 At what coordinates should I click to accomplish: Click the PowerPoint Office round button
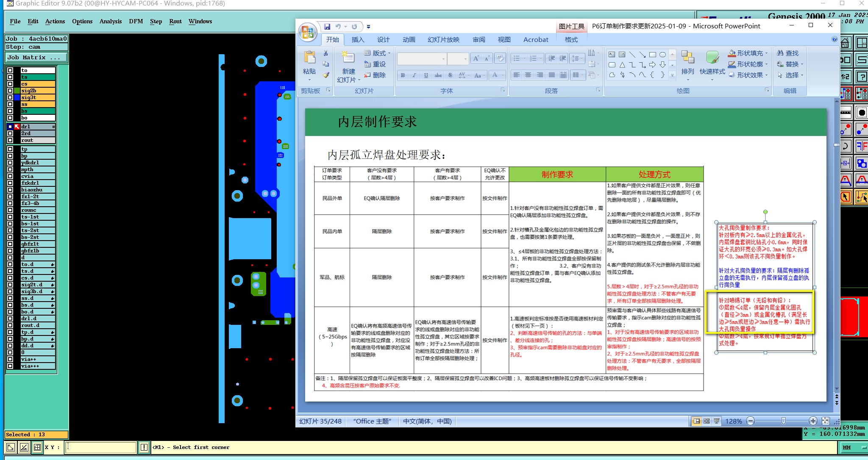click(308, 32)
